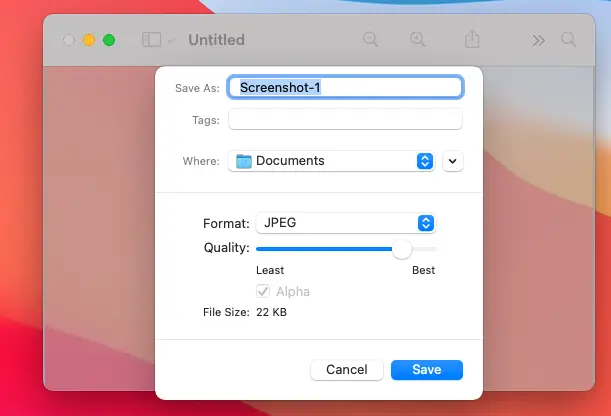Click the yellow minimize button
The height and width of the screenshot is (416, 611).
[x=89, y=40]
